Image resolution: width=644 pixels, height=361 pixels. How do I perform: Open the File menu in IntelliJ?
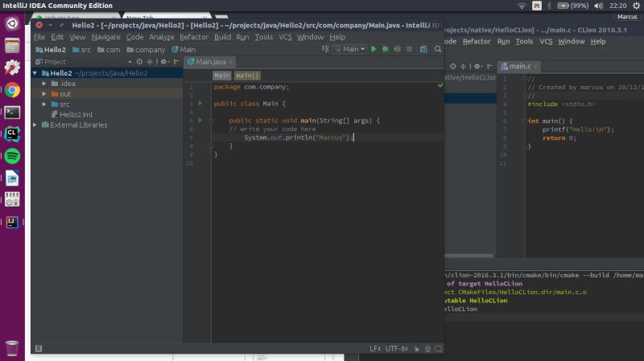pyautogui.click(x=39, y=37)
